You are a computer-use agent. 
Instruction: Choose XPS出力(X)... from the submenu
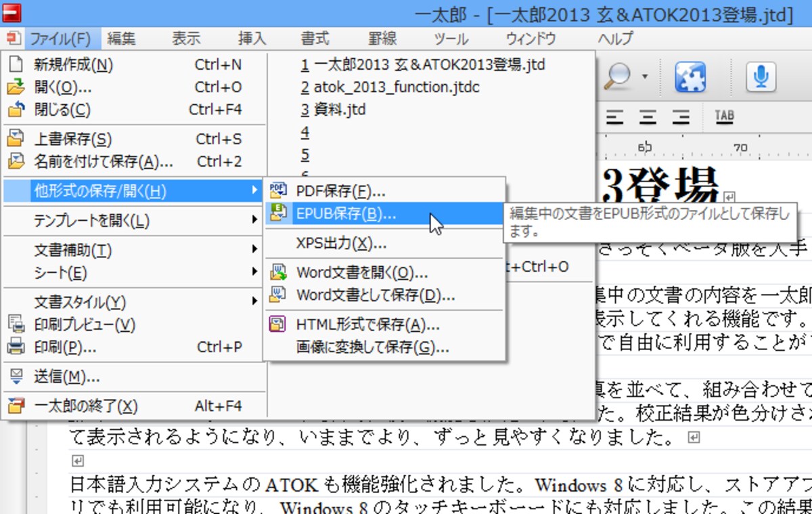tap(384, 243)
